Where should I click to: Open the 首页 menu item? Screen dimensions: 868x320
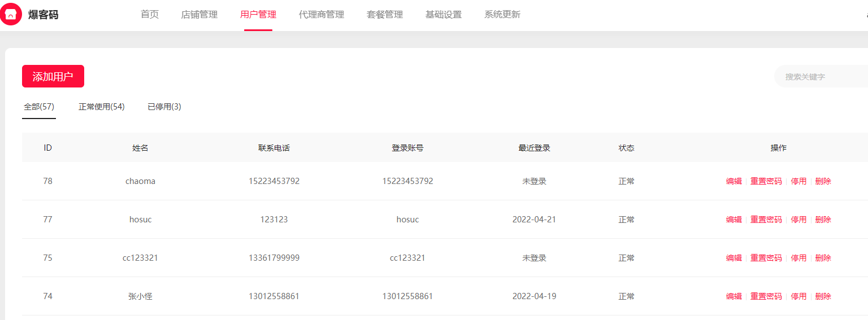tap(150, 15)
